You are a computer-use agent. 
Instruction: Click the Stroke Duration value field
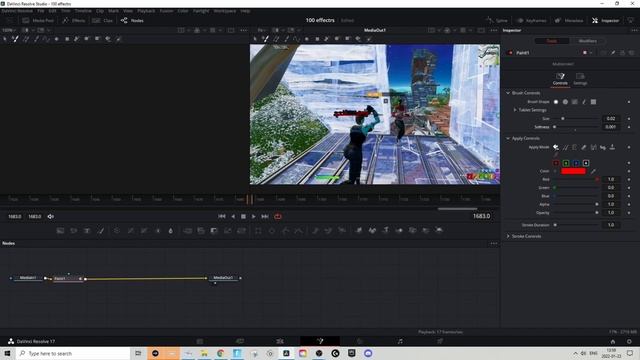(x=611, y=225)
